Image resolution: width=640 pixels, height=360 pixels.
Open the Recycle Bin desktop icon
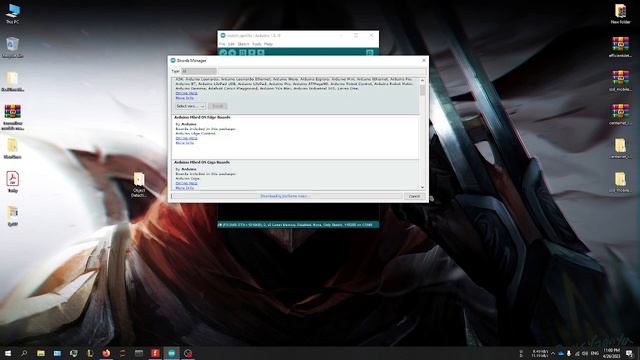pyautogui.click(x=12, y=47)
